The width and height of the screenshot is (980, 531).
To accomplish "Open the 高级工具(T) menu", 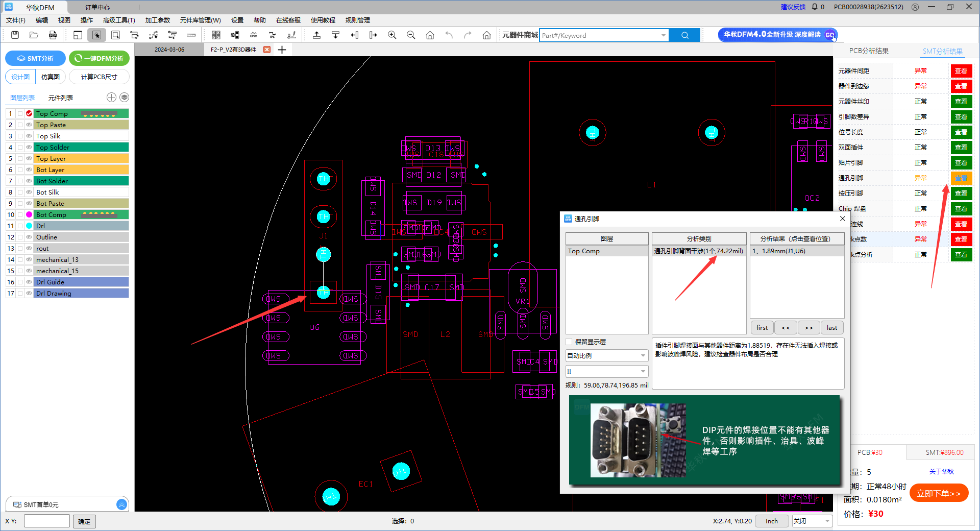I will click(118, 20).
